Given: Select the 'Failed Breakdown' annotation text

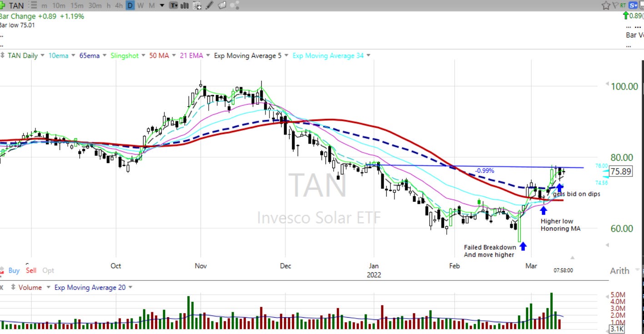Looking at the screenshot, I should click(490, 247).
